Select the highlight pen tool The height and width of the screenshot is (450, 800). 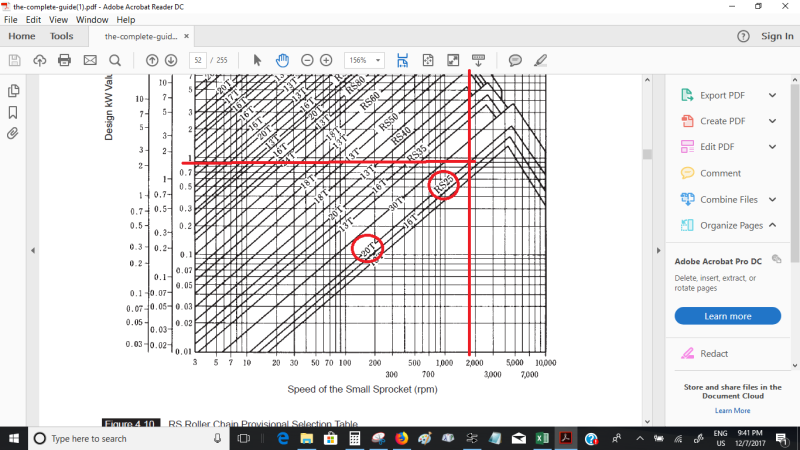[x=540, y=60]
